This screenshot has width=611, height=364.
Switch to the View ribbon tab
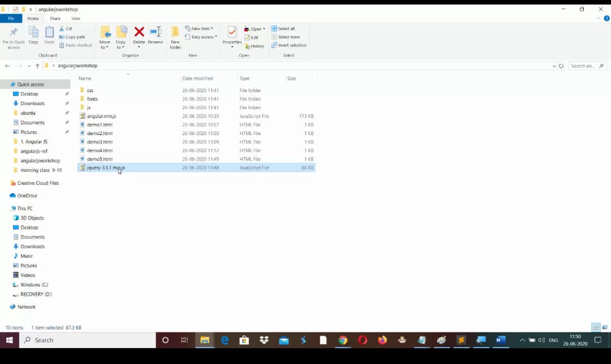(75, 19)
